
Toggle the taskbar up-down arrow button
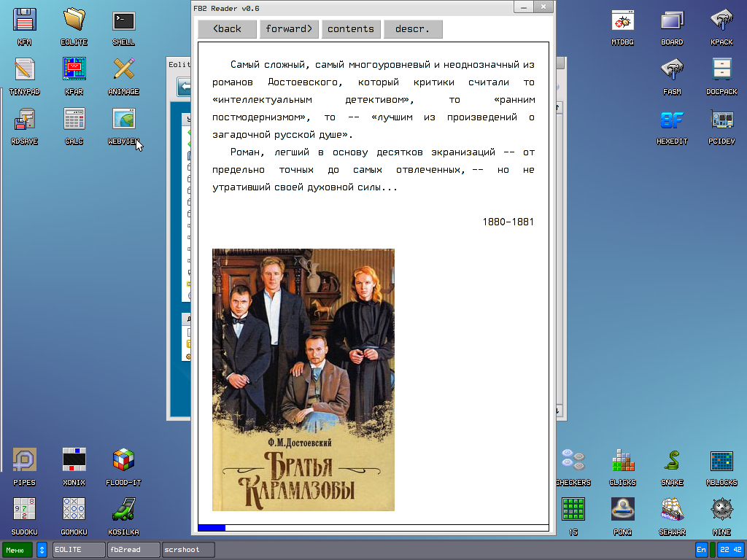tap(42, 550)
